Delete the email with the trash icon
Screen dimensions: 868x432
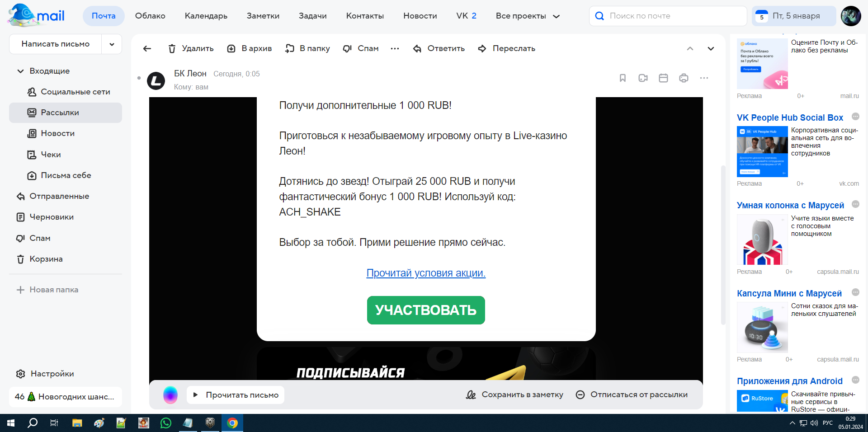tap(190, 48)
